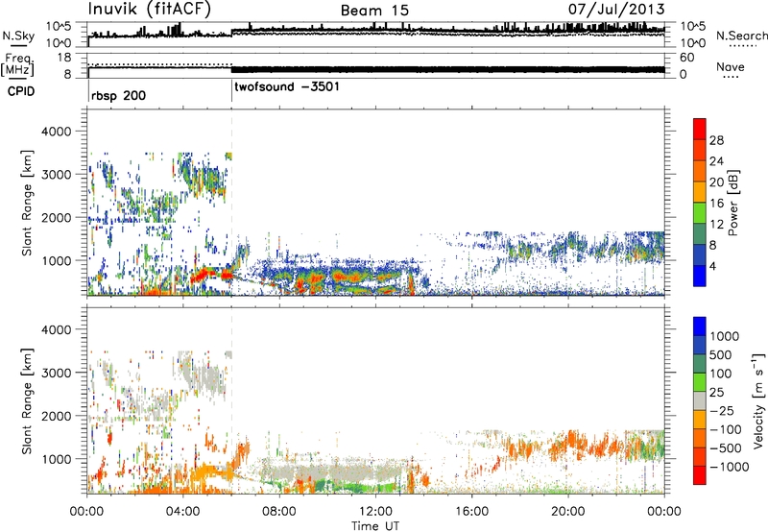The width and height of the screenshot is (768, 532).
Task: Click the '100' label on Velocity colorbar
Action: pos(721,374)
